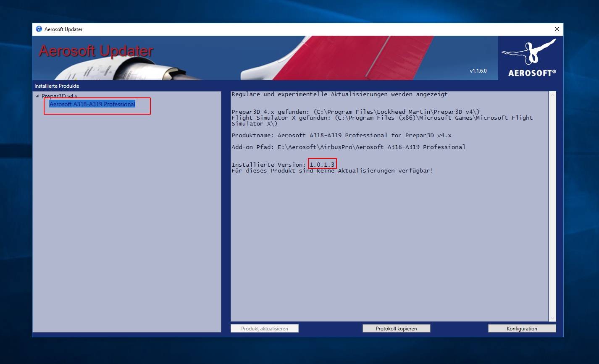Click the 'Flight Simulator X gefunden' log line
The height and width of the screenshot is (364, 599).
coord(382,120)
